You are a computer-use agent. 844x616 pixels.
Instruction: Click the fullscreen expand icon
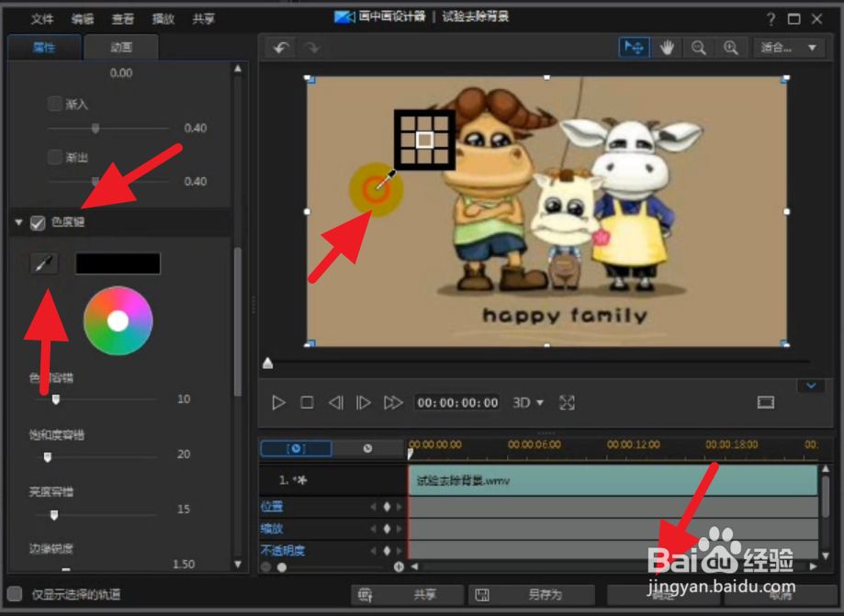pyautogui.click(x=567, y=402)
